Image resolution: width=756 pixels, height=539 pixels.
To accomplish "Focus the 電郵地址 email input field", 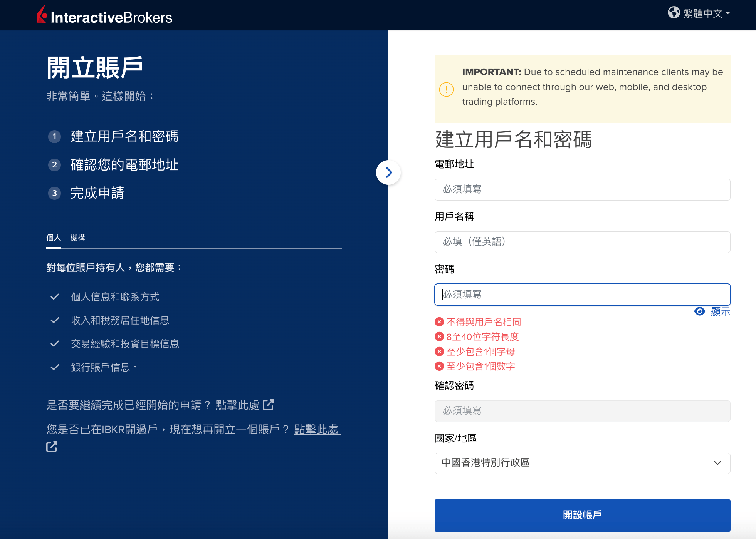I will click(x=582, y=189).
